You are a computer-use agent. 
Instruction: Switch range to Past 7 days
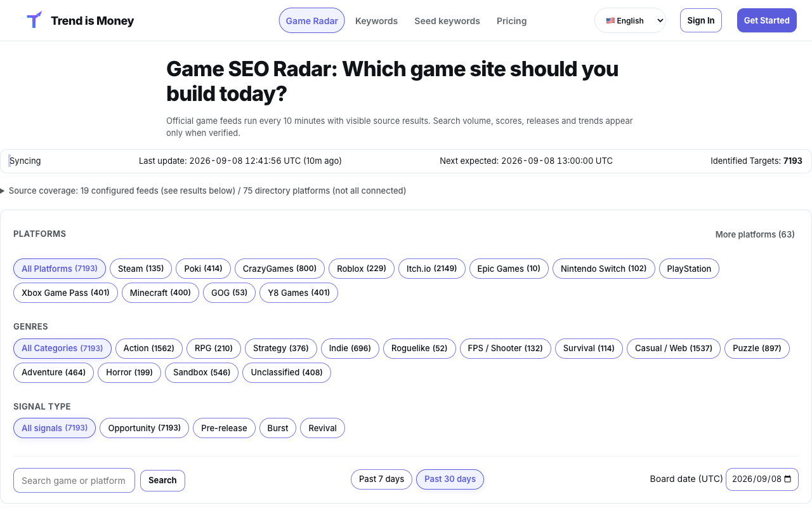click(x=381, y=479)
